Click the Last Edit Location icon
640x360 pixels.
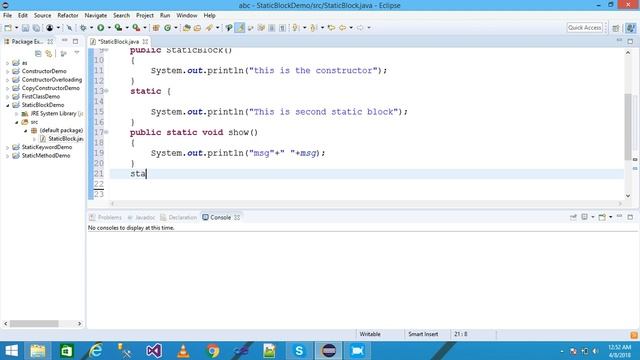331,28
